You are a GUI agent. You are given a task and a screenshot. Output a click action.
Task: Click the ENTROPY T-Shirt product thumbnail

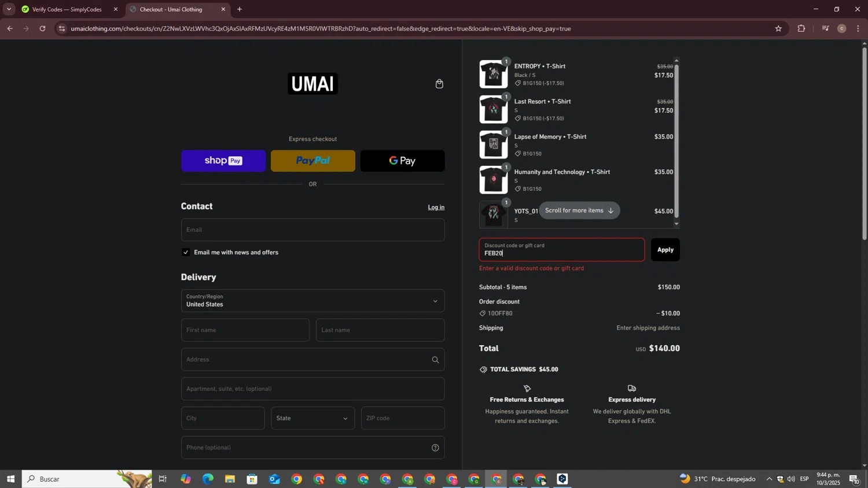coord(494,75)
